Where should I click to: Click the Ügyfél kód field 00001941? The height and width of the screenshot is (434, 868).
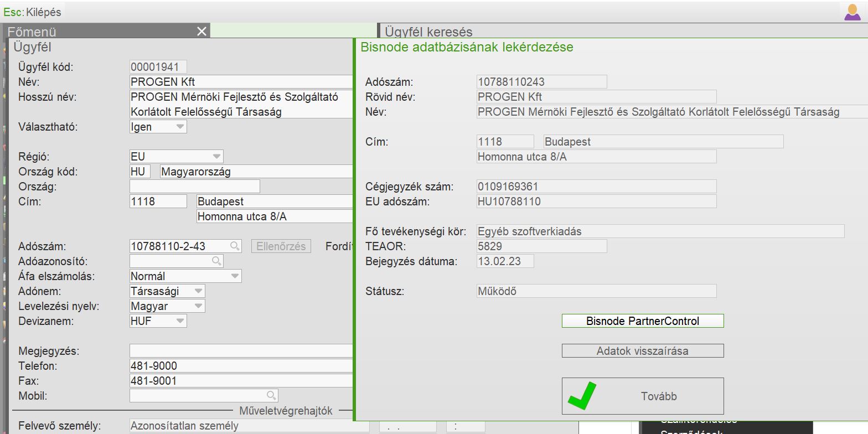click(x=158, y=67)
